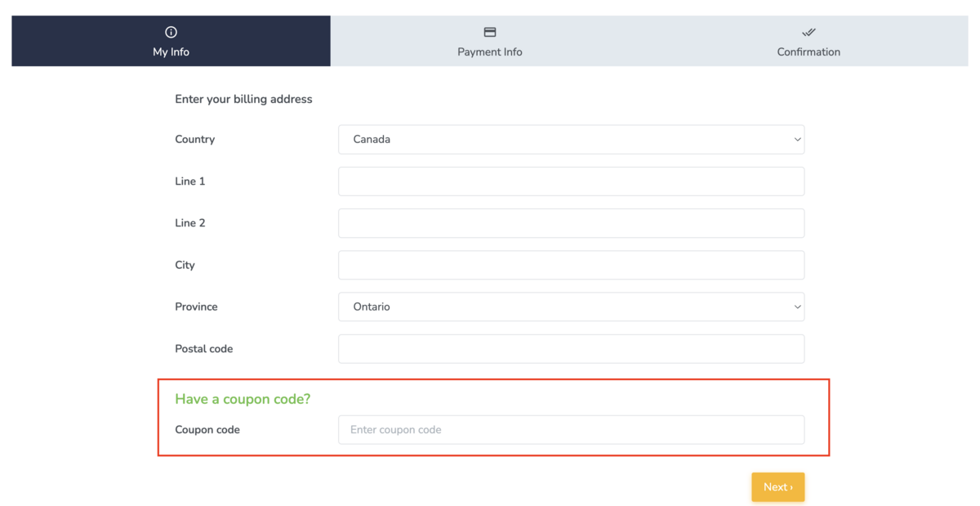Click the City input field
This screenshot has height=506, width=980.
coord(572,265)
